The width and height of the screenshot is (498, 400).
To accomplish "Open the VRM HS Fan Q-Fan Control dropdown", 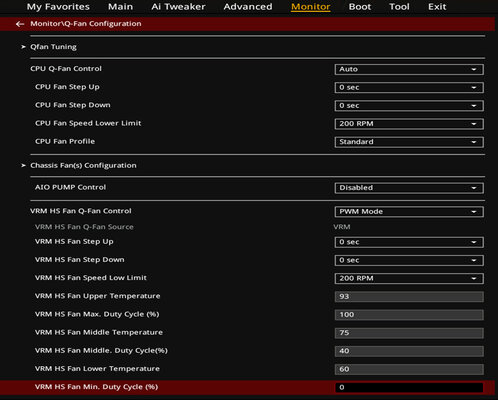I will pyautogui.click(x=409, y=212).
